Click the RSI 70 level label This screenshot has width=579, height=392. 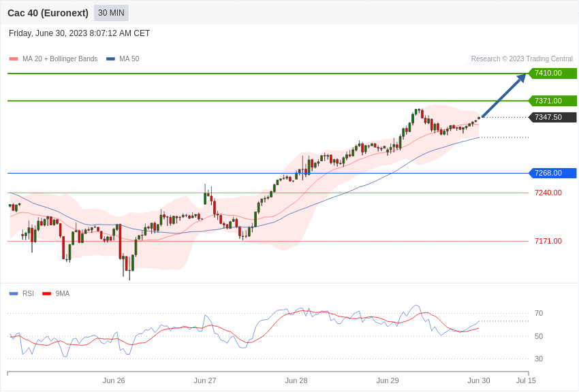click(x=539, y=314)
